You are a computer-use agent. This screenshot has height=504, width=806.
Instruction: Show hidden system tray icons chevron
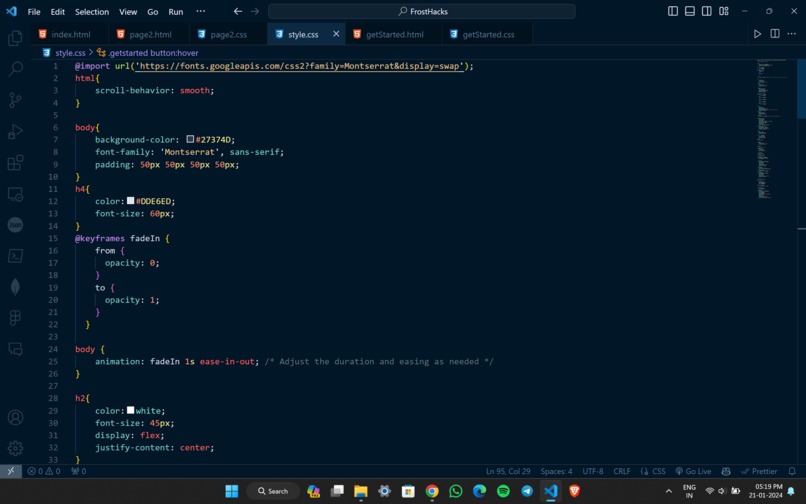tap(669, 491)
